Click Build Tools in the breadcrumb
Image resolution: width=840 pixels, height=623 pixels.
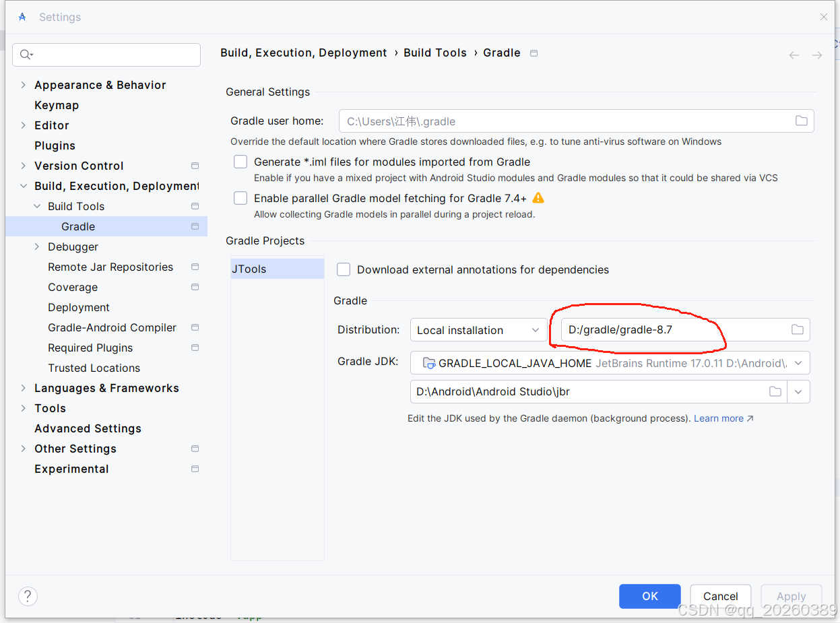coord(435,53)
